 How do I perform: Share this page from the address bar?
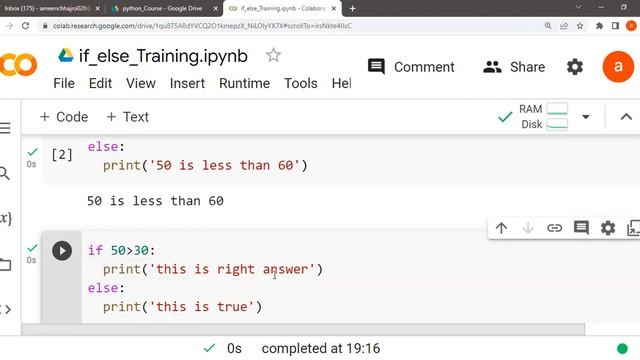(564, 26)
